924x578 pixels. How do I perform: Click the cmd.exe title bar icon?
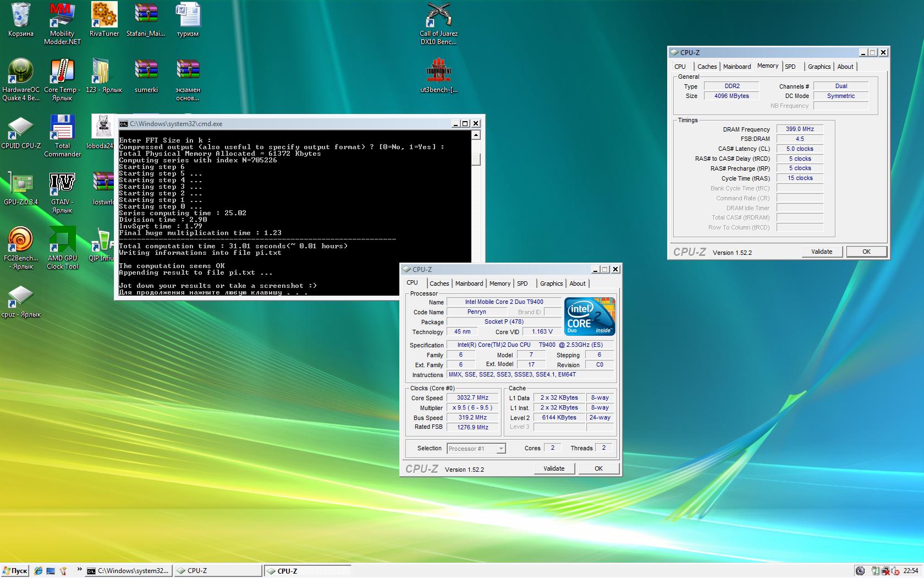pyautogui.click(x=124, y=124)
